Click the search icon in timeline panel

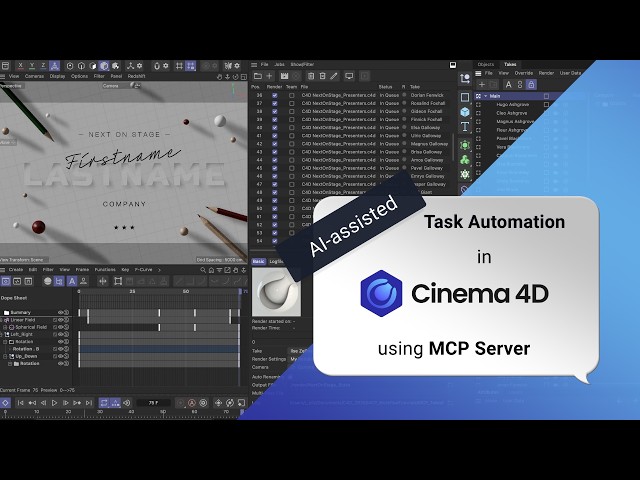(x=203, y=270)
